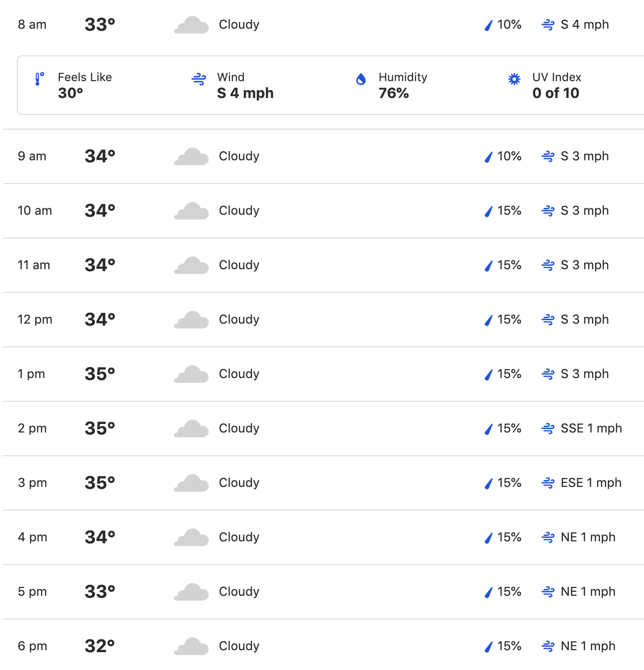Screen dimensions: 644x670
Task: Click the 0 of 10 UV value
Action: [555, 93]
